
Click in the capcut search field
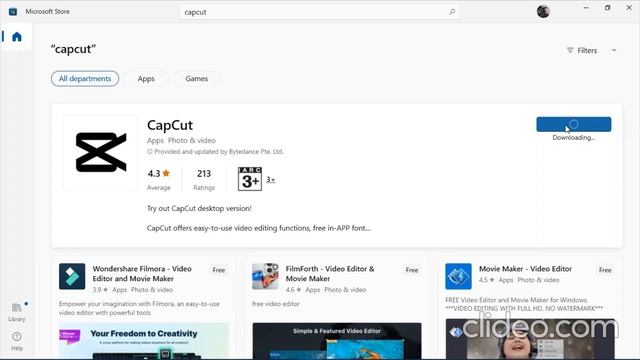pos(320,12)
